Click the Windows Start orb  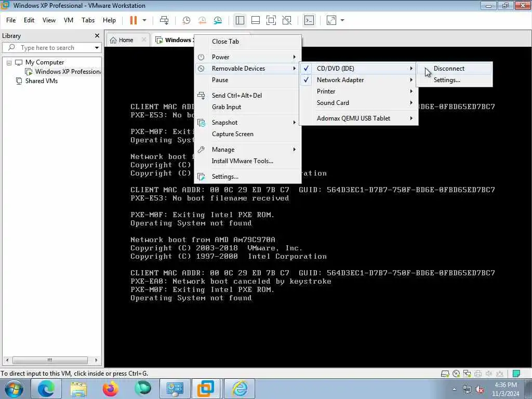[x=14, y=389]
